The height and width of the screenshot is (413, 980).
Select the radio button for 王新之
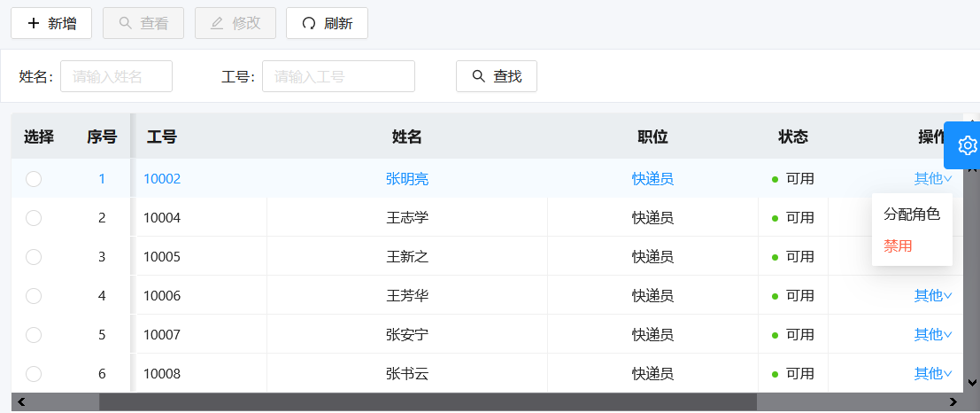[34, 257]
